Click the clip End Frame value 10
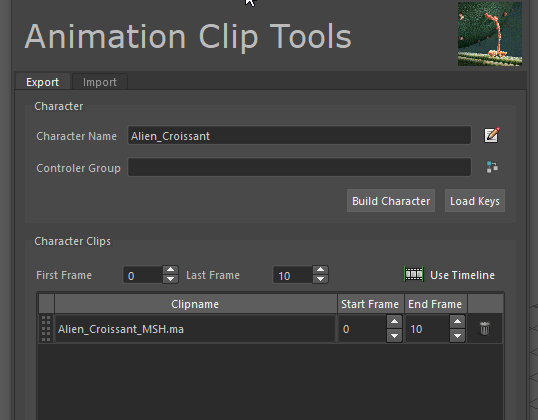 point(427,329)
